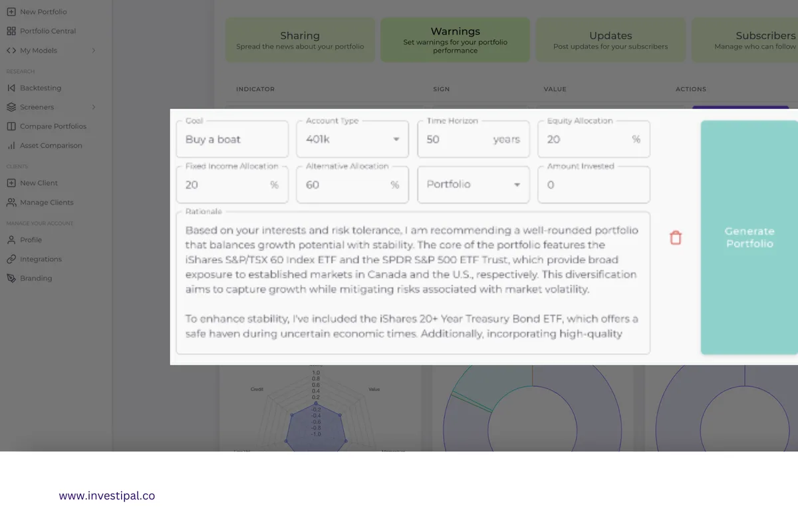Switch to the Warnings tab
798x532 pixels.
tap(455, 39)
